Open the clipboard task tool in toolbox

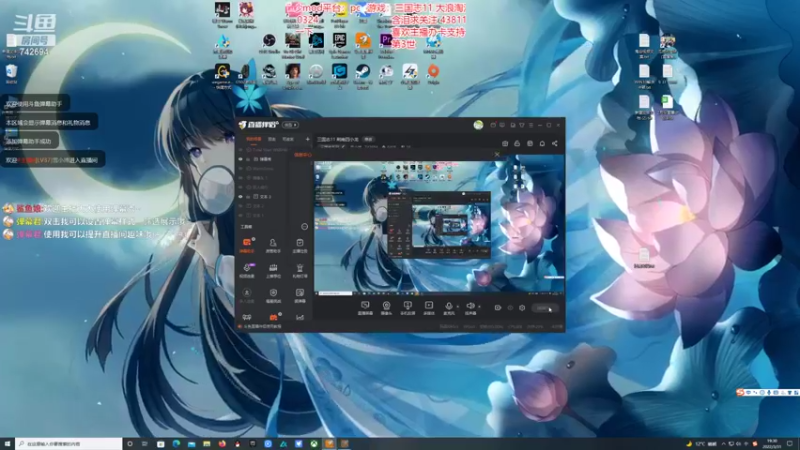(299, 245)
